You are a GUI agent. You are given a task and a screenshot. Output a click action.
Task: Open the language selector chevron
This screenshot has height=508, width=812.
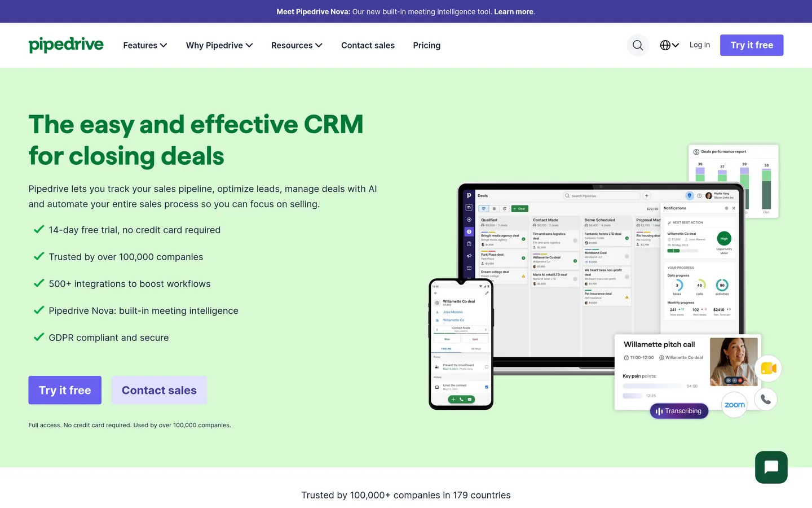pos(676,45)
